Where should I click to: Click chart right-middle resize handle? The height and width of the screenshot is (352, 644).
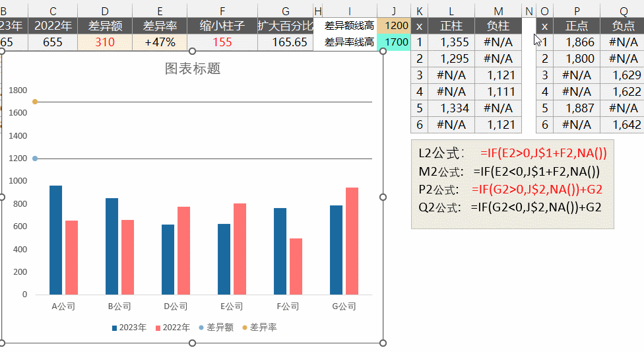coord(383,197)
